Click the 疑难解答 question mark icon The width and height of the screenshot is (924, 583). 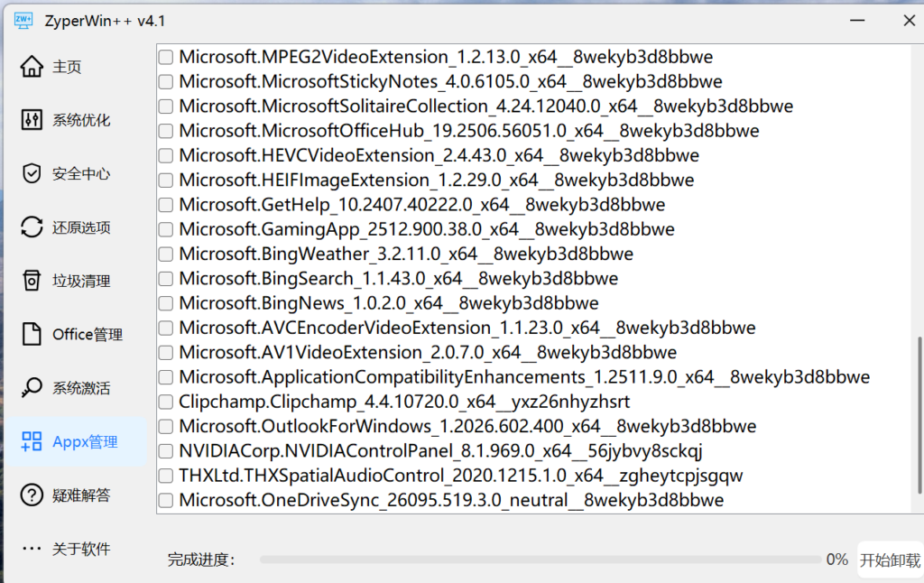point(32,495)
